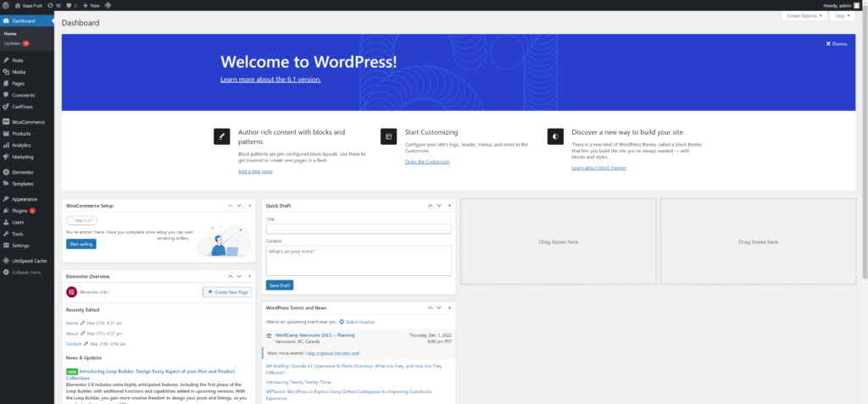Open the Help dropdown tab
Screen dimensions: 868x404
pos(843,16)
